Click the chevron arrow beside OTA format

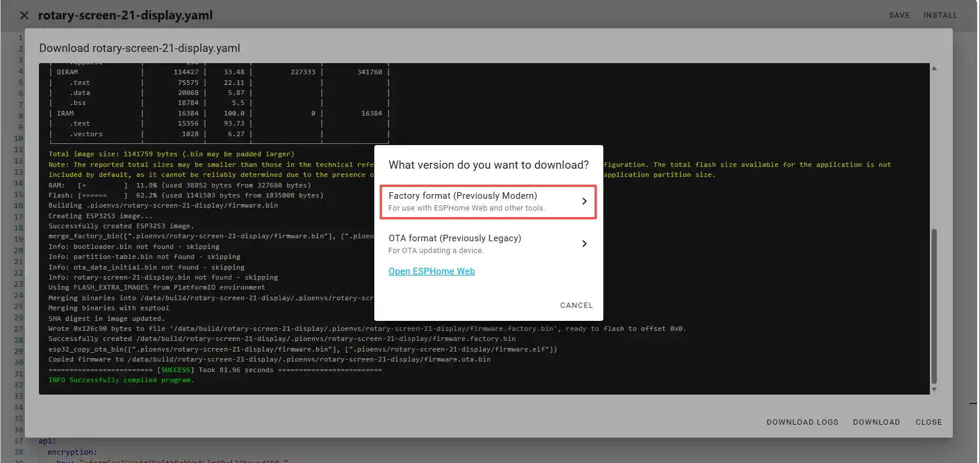[x=584, y=244]
